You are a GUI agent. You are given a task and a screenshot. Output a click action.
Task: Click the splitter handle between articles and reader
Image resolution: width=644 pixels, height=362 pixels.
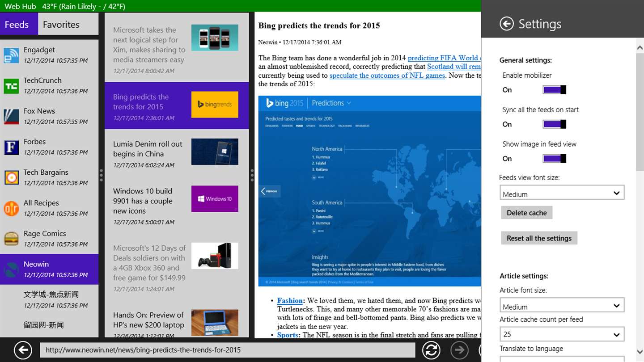coord(252,175)
